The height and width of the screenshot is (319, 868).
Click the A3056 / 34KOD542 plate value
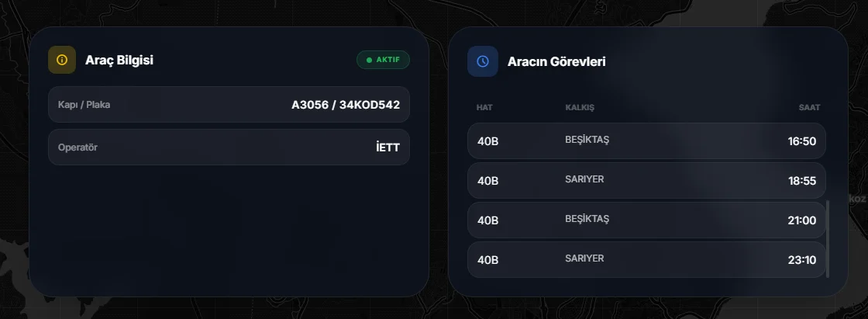346,105
